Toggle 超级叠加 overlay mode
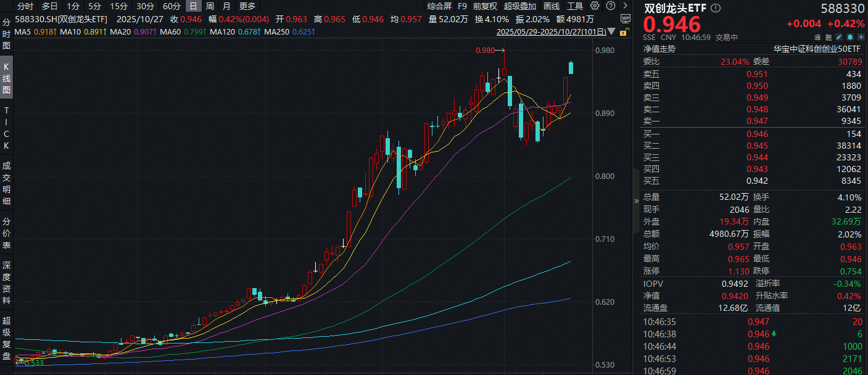 pos(519,6)
